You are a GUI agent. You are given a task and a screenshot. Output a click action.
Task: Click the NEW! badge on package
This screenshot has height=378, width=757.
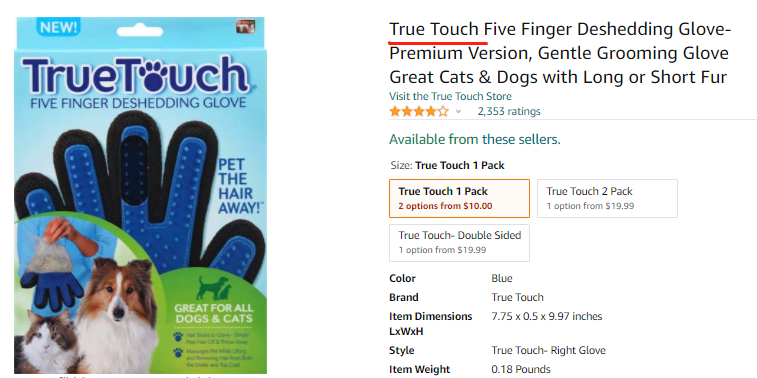pyautogui.click(x=58, y=27)
